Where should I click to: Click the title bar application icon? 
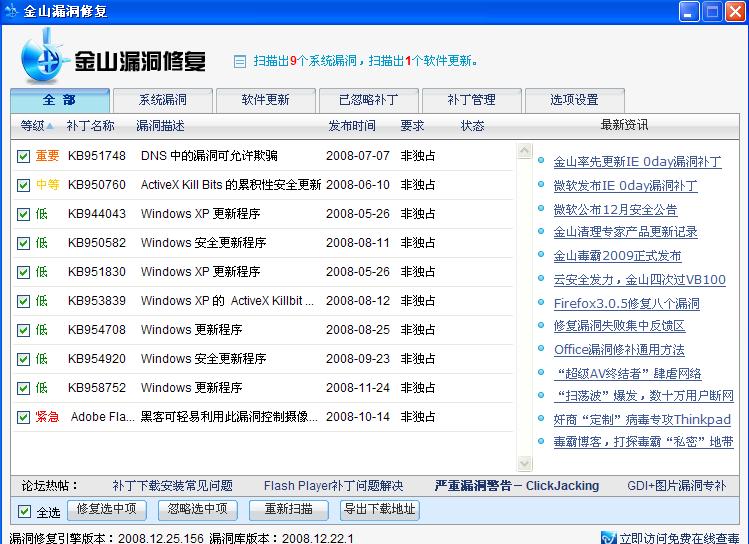[x=11, y=11]
